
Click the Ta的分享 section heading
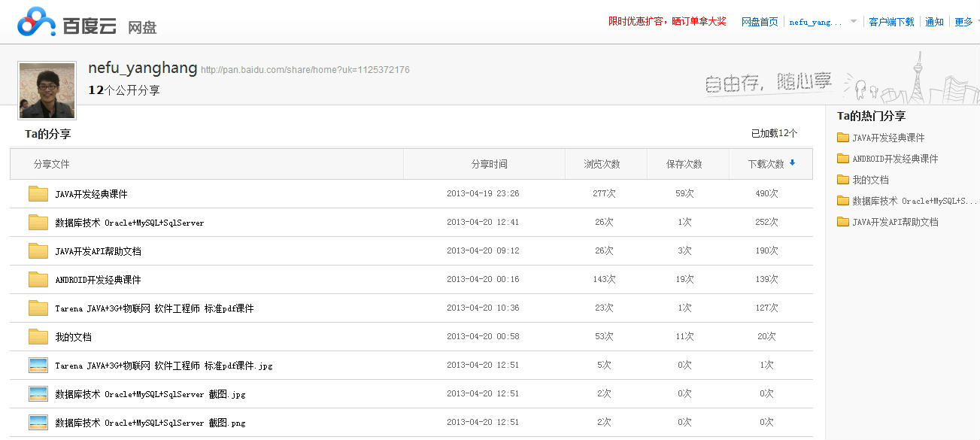pyautogui.click(x=47, y=134)
